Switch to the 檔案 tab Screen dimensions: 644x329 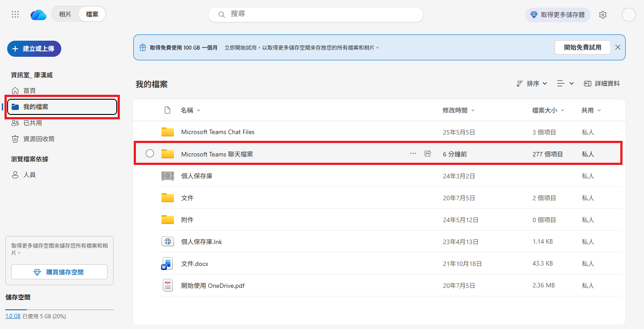[92, 14]
